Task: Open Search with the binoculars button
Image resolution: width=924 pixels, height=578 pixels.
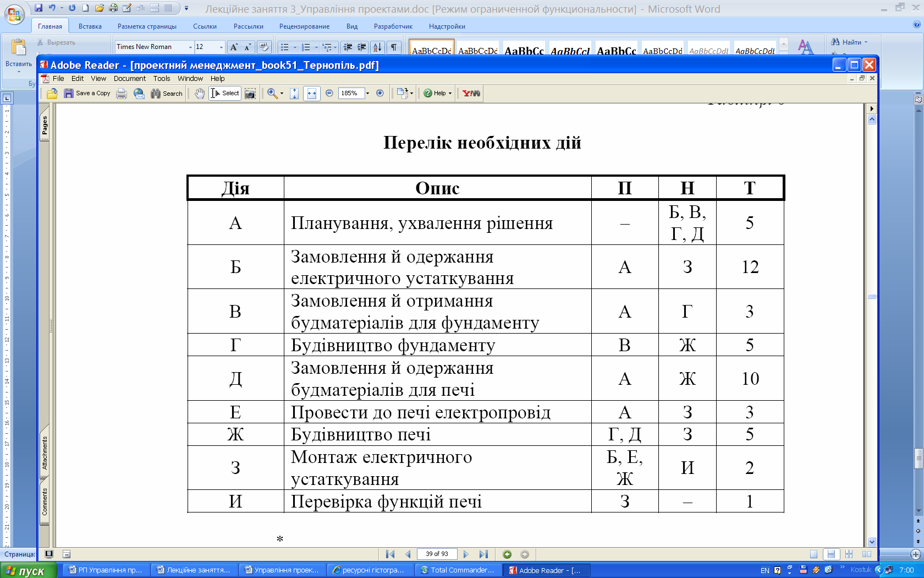Action: coord(167,94)
